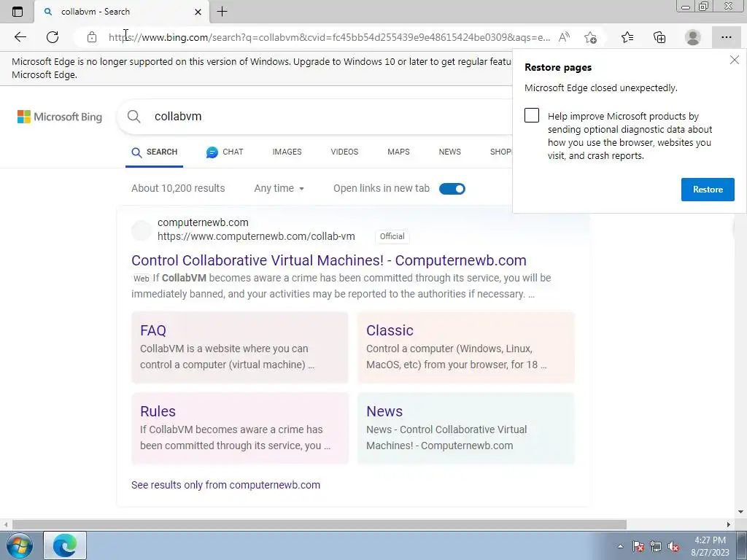This screenshot has width=747, height=560.
Task: Toggle Open links in new tab switch
Action: (452, 189)
